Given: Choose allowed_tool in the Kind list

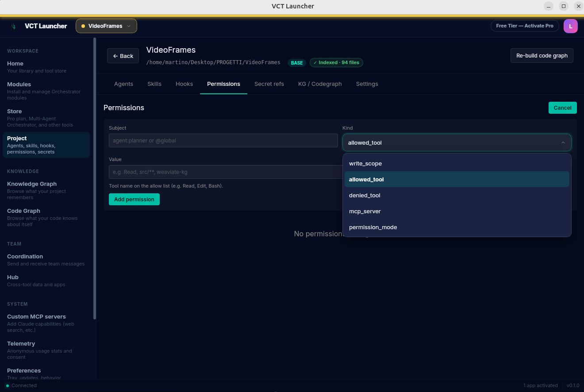Looking at the screenshot, I should [457, 179].
